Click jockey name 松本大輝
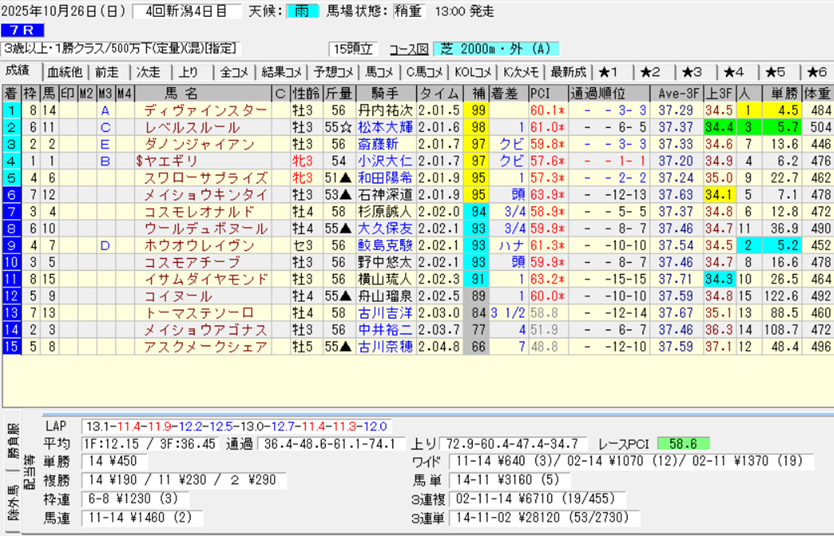834x536 pixels. pos(384,127)
